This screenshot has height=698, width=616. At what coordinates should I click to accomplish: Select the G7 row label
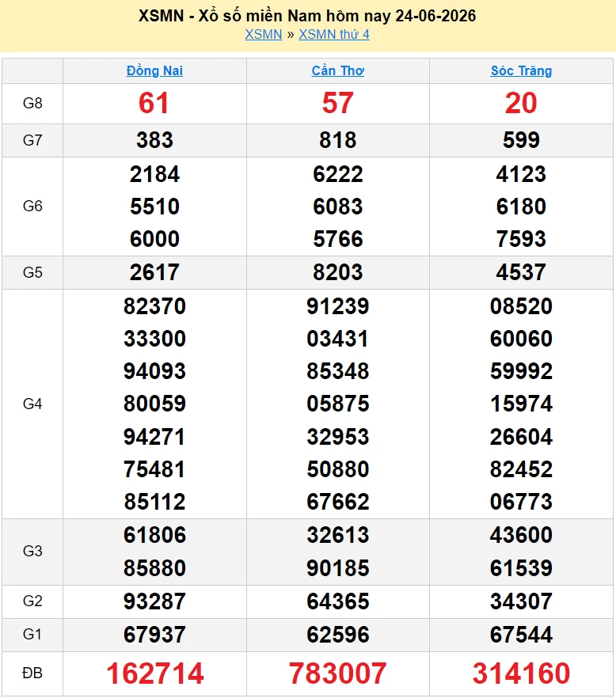tap(32, 140)
